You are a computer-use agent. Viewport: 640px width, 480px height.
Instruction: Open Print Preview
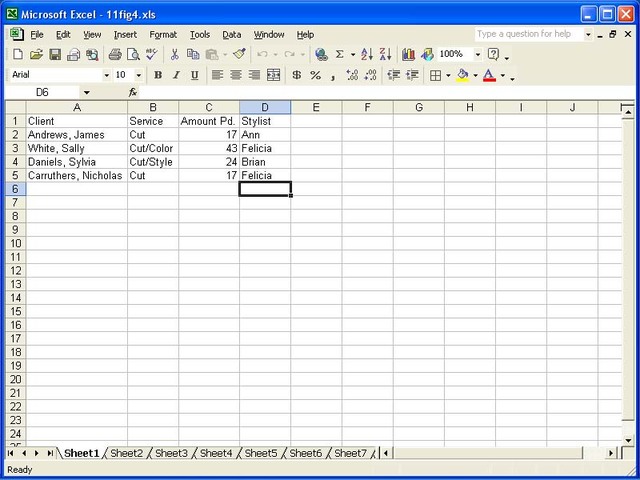tap(133, 54)
